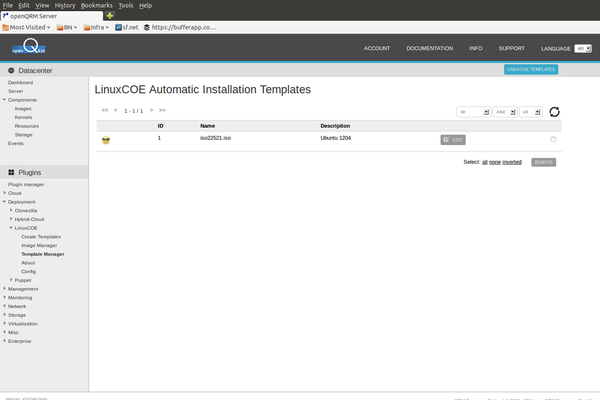This screenshot has height=400, width=600.
Task: Click the template status icon for iso22521.iso
Action: click(x=106, y=140)
